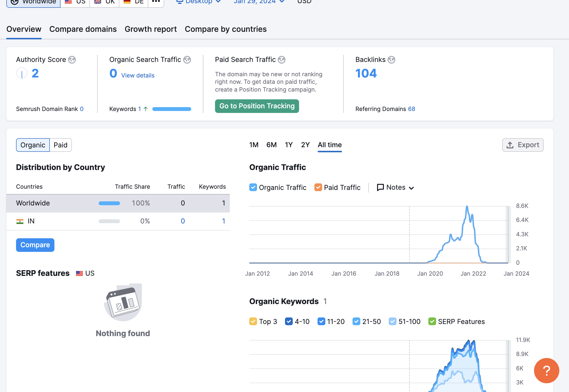Open the Desktop device dropdown
The image size is (569, 392).
point(198,2)
